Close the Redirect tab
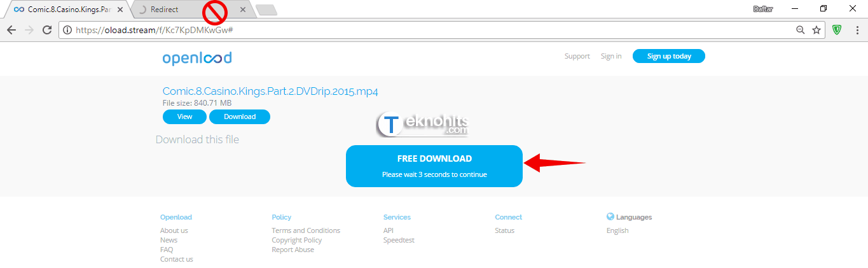Viewport: 868px width, 268px height. click(x=242, y=10)
